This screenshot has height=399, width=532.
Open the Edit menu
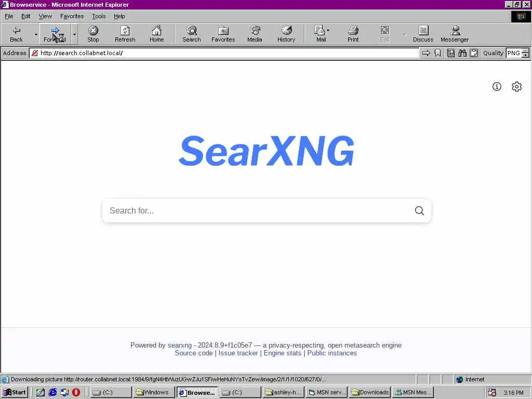[x=25, y=16]
